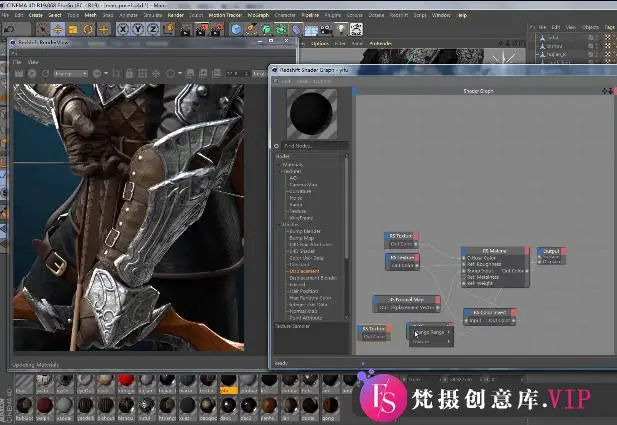
Task: Click the Render View clapperboard icon
Action: (x=187, y=30)
